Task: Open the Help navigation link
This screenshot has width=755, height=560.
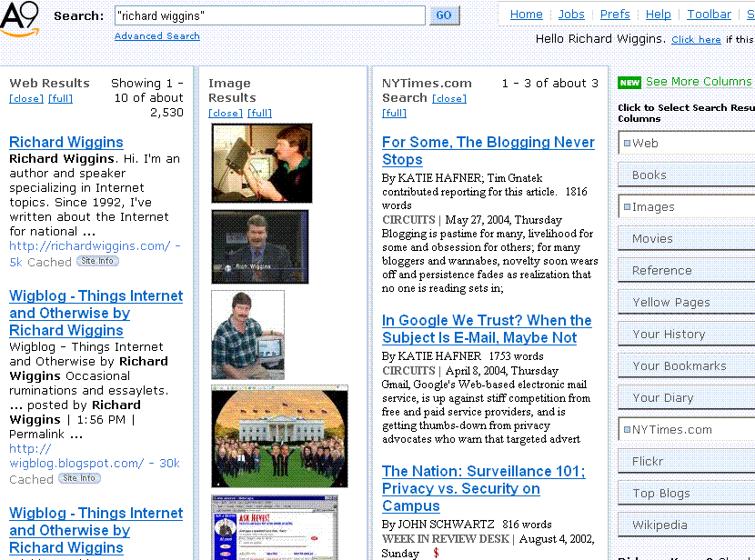Action: click(659, 15)
